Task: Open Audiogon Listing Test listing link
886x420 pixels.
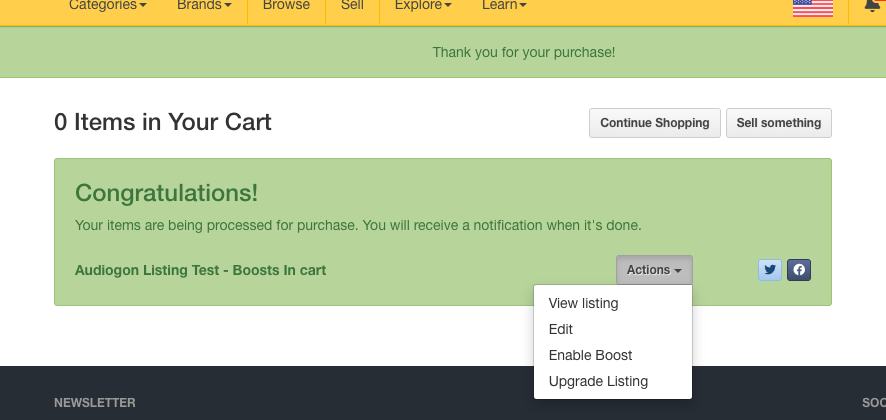Action: [201, 270]
